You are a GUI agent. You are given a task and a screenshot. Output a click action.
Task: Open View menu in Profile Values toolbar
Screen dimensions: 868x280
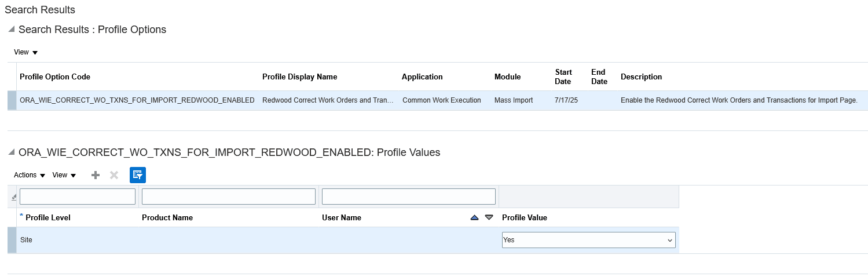pos(64,175)
